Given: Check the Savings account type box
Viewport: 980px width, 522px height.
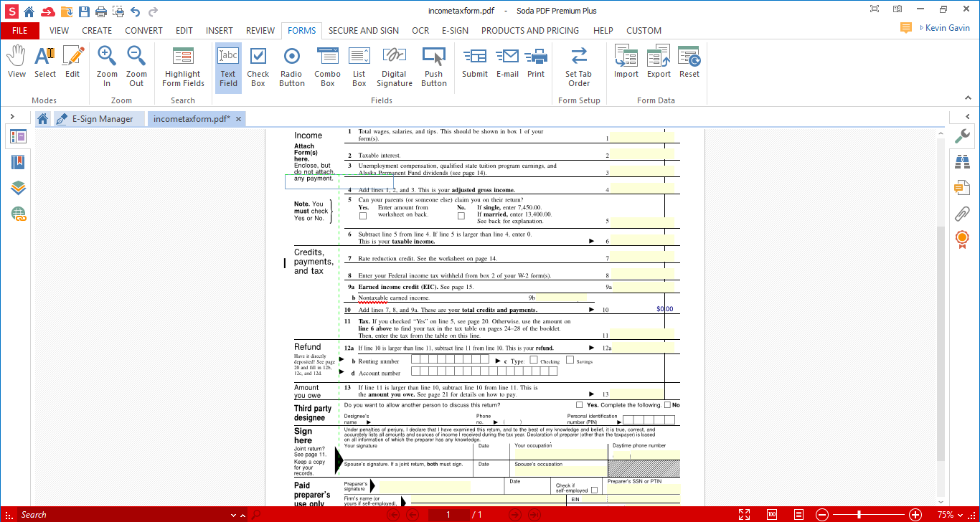Looking at the screenshot, I should (x=570, y=360).
